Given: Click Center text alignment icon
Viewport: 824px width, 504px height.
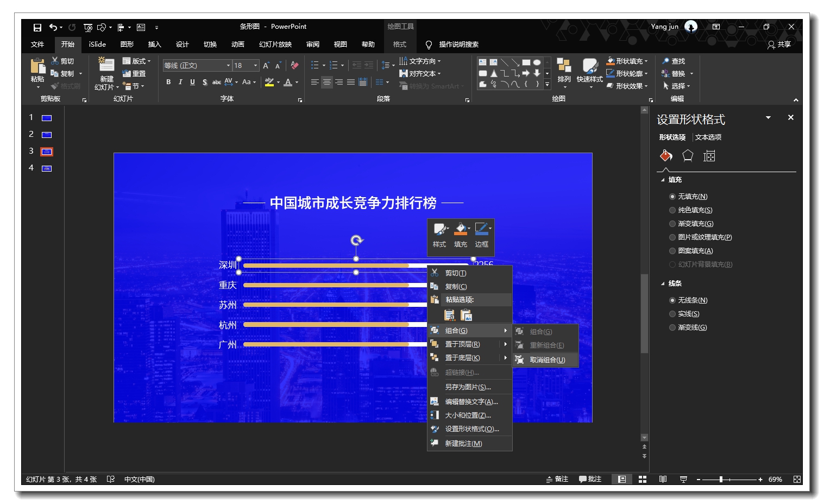Looking at the screenshot, I should (327, 82).
